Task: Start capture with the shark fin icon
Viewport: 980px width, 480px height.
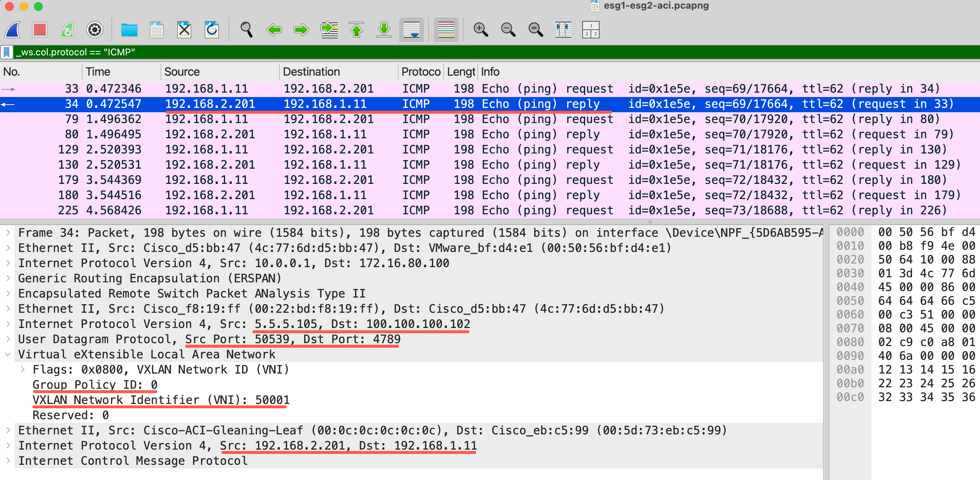Action: 13,30
